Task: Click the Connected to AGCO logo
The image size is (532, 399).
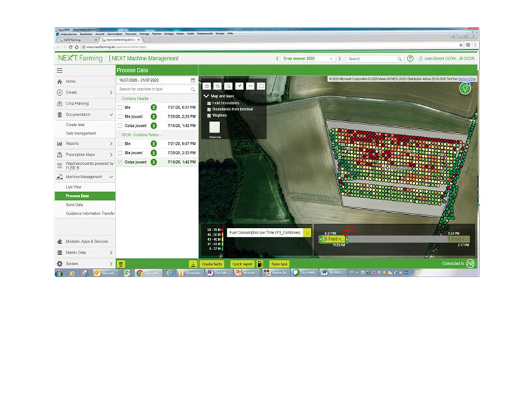Action: (470, 263)
